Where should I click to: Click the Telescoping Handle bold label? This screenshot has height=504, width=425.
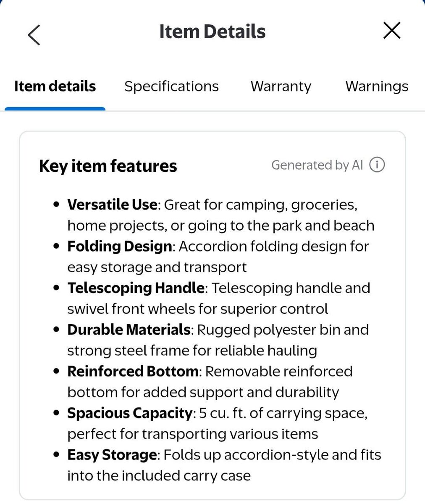pyautogui.click(x=136, y=288)
